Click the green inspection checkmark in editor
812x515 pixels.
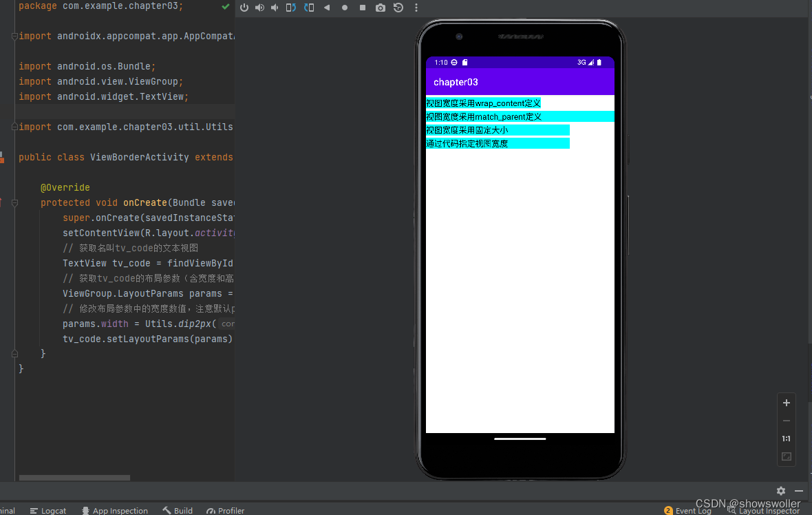pyautogui.click(x=225, y=7)
